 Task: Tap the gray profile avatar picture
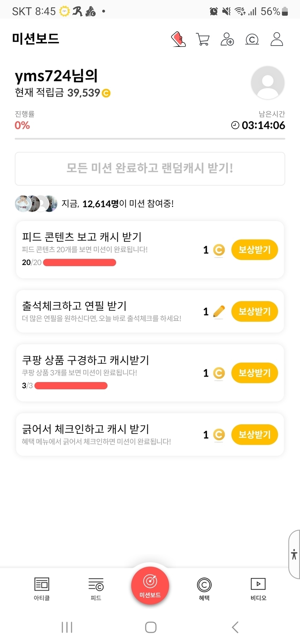click(x=267, y=82)
